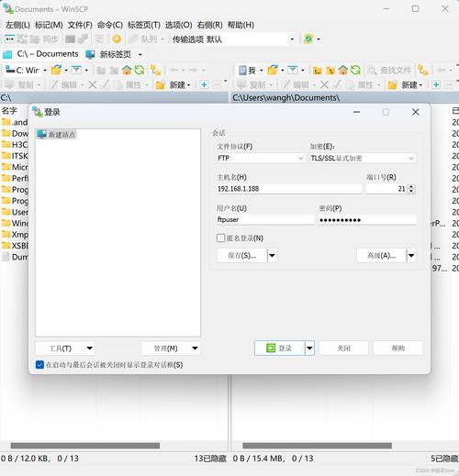Click the right panel path C:\Users\wangh\Documents\
This screenshot has width=459, height=476.
pos(285,98)
